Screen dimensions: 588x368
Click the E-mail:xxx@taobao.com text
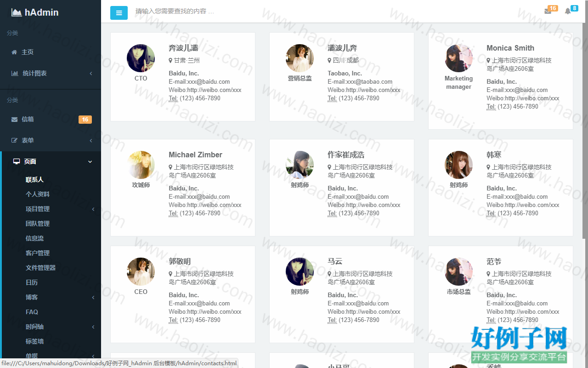pos(360,82)
